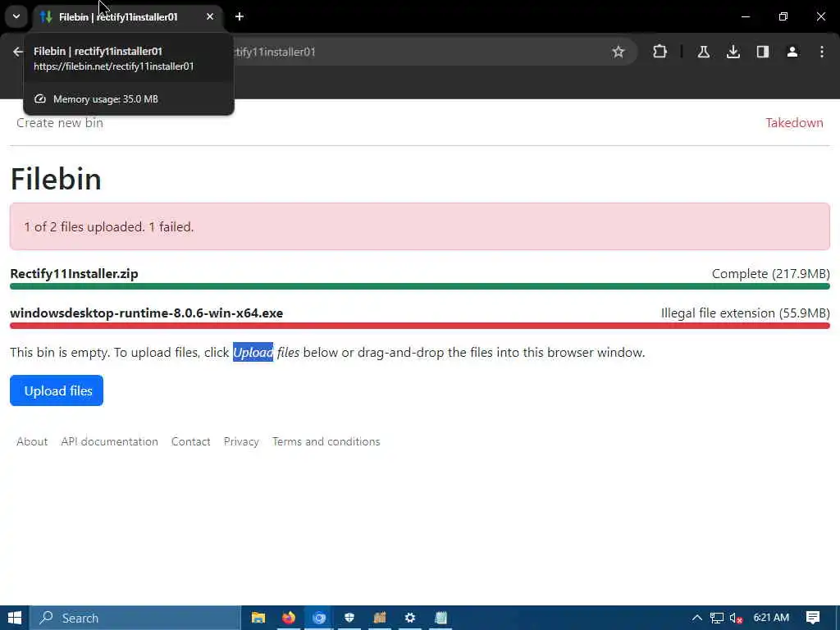Click the highlighted Upload word in instructions
Viewport: 840px width, 630px height.
pos(253,352)
